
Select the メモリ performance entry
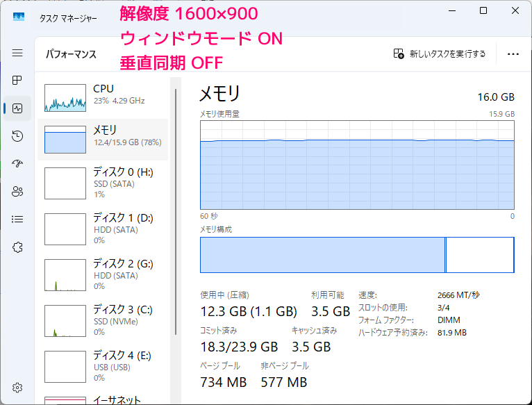[x=103, y=140]
